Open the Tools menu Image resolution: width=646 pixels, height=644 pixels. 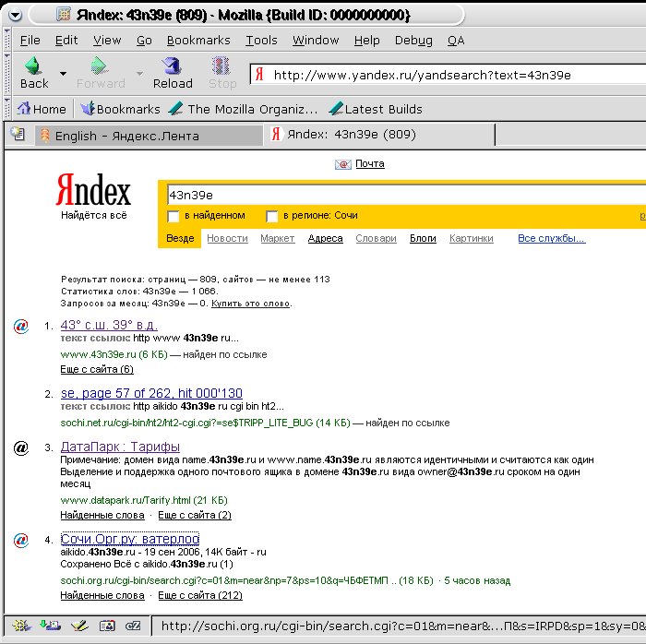click(x=261, y=41)
